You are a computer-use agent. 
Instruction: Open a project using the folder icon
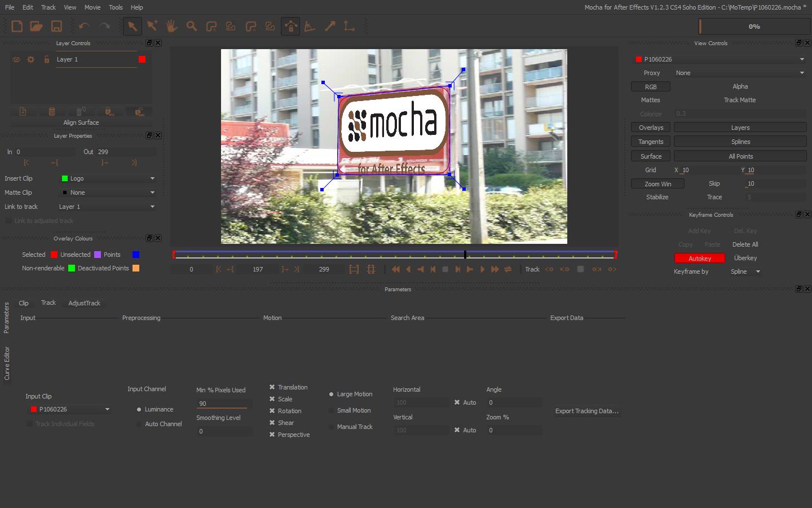tap(37, 26)
